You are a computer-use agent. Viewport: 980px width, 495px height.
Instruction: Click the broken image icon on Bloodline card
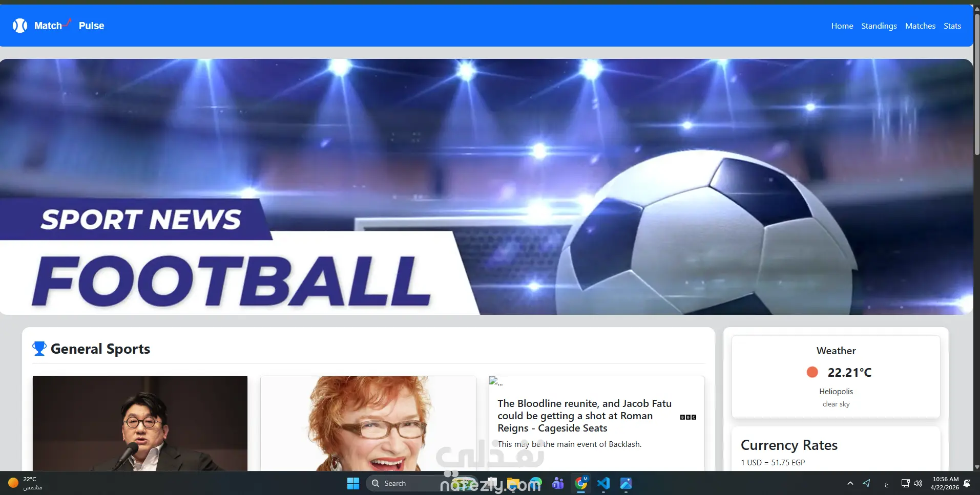494,381
